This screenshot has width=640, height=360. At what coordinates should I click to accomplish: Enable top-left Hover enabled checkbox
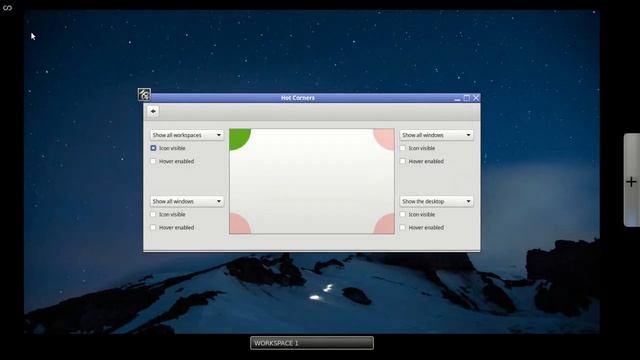click(153, 161)
